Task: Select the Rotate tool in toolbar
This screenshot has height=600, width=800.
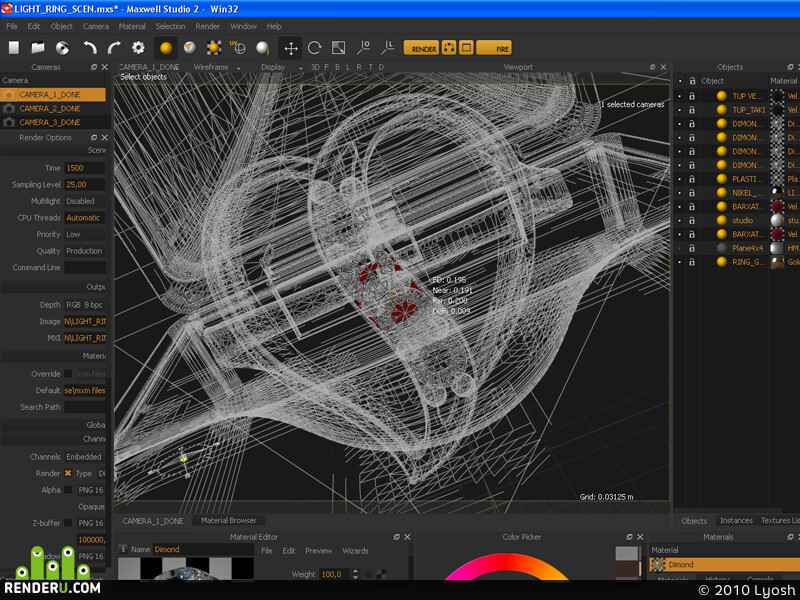Action: pyautogui.click(x=314, y=48)
